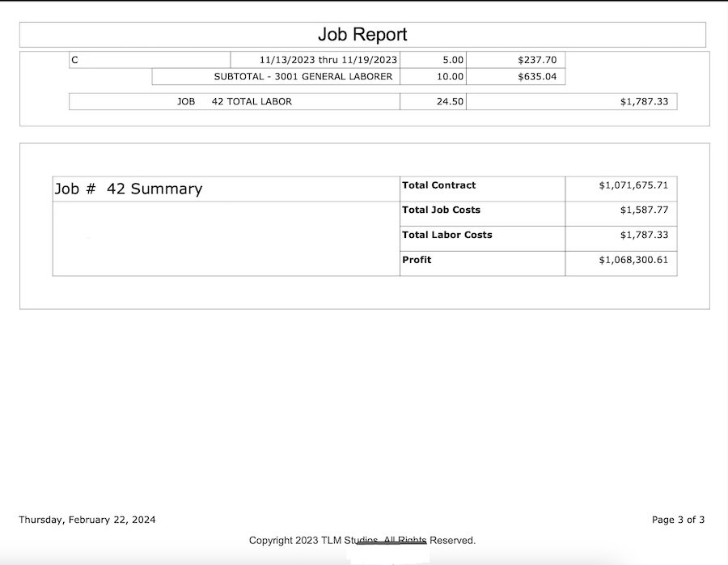This screenshot has width=728, height=565.
Task: Select the $237.70 amount cell
Action: tap(536, 60)
